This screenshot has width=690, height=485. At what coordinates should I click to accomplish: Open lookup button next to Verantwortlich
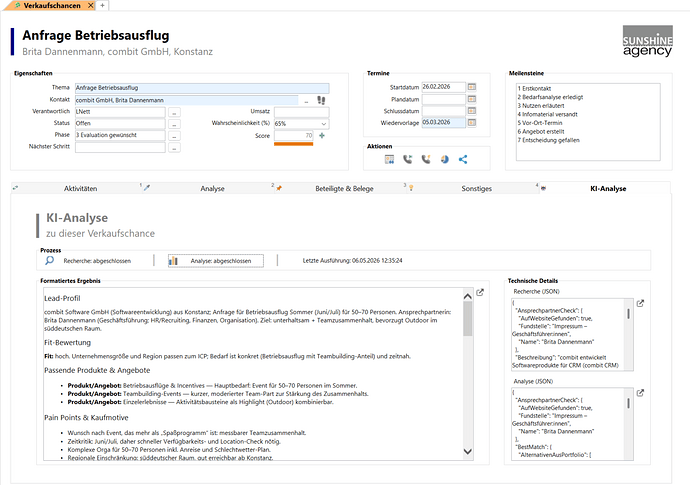(174, 112)
